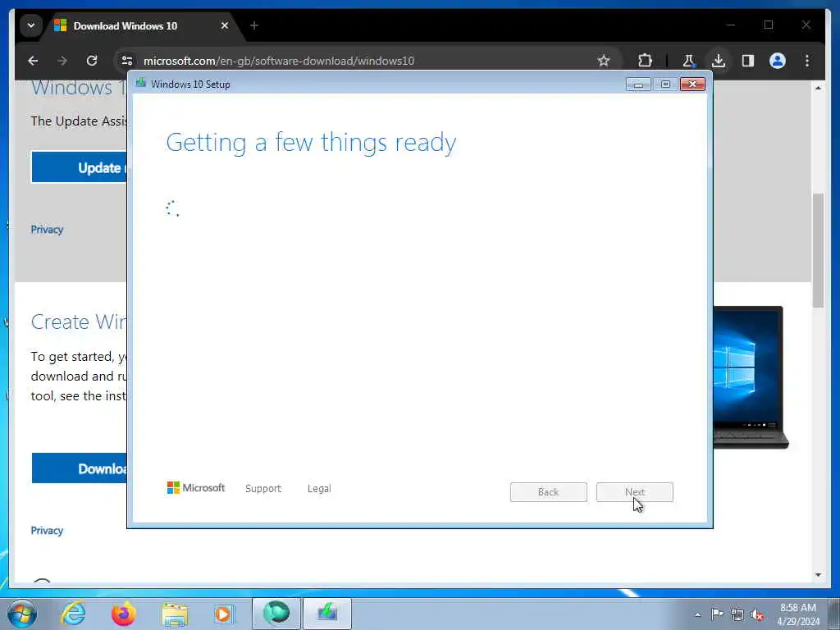Click the Update button on the webpage

pyautogui.click(x=80, y=167)
